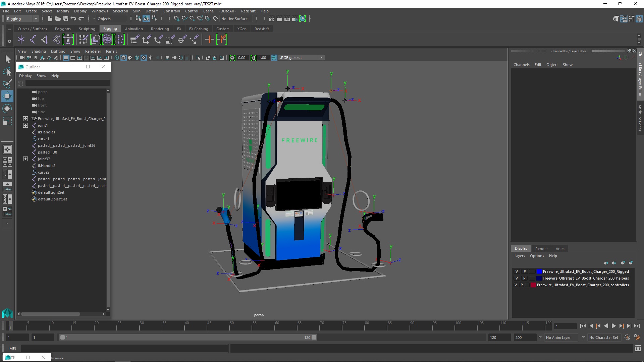Click the Snap to grids icon
Viewport: 644px width, 362px height.
coord(176,19)
